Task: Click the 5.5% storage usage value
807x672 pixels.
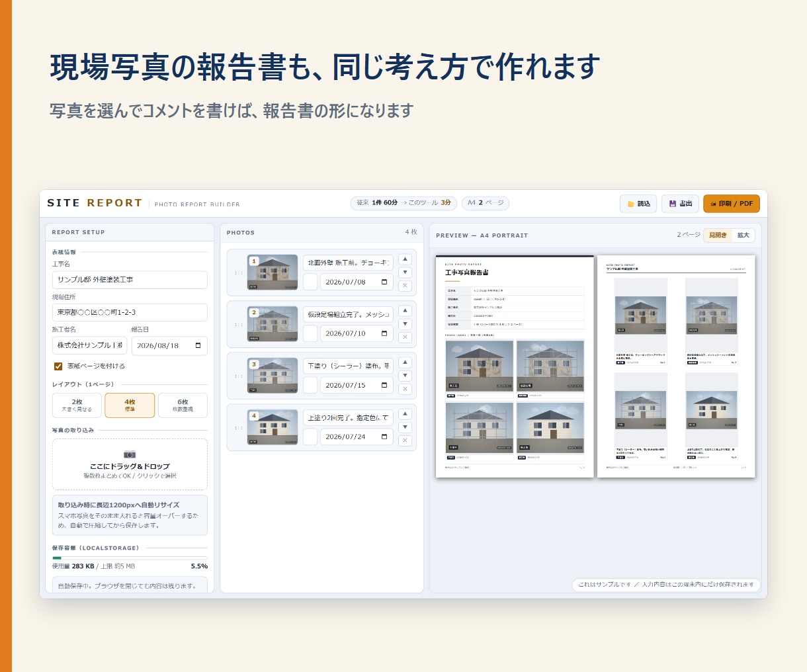Action: click(199, 566)
